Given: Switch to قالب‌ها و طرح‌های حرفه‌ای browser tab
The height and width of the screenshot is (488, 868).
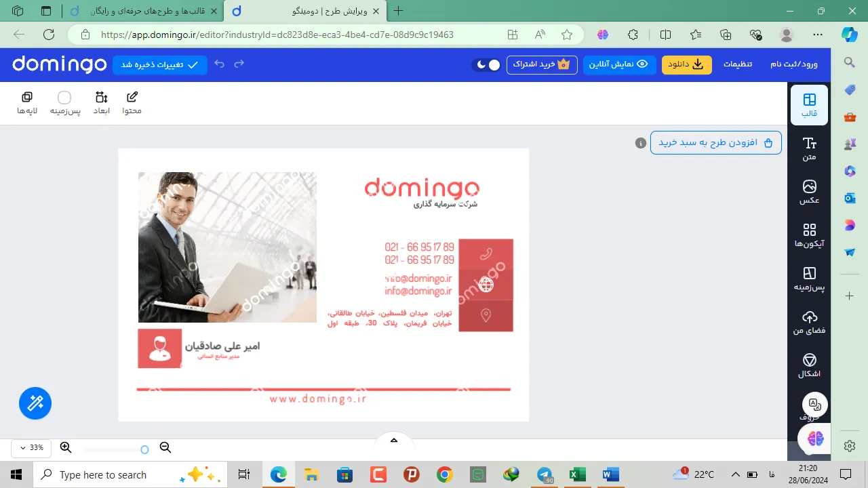Looking at the screenshot, I should [143, 11].
